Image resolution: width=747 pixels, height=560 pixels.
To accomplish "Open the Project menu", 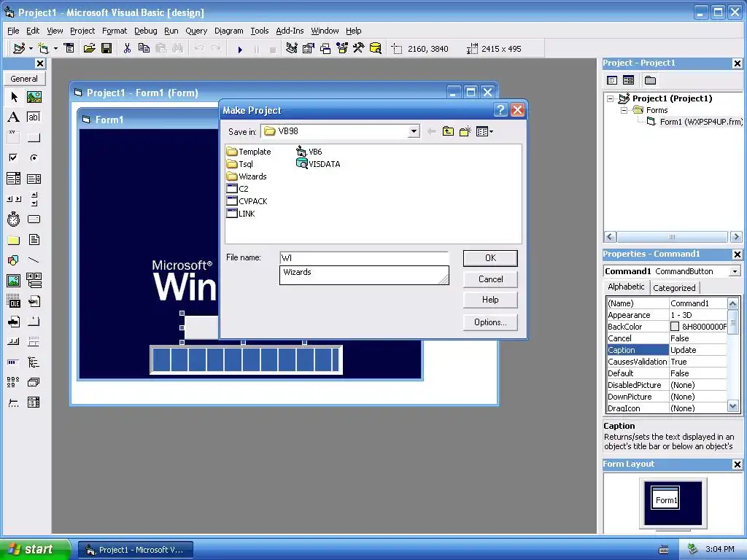I will (x=82, y=31).
